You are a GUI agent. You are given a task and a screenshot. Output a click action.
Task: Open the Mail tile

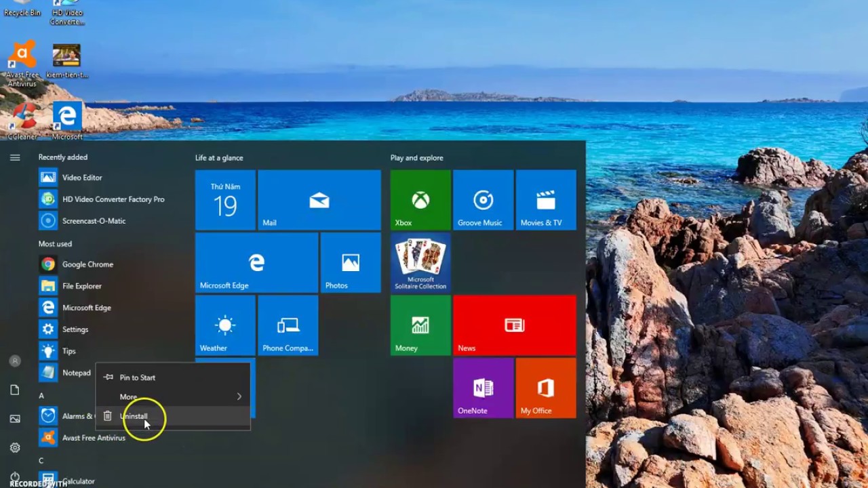pos(319,200)
